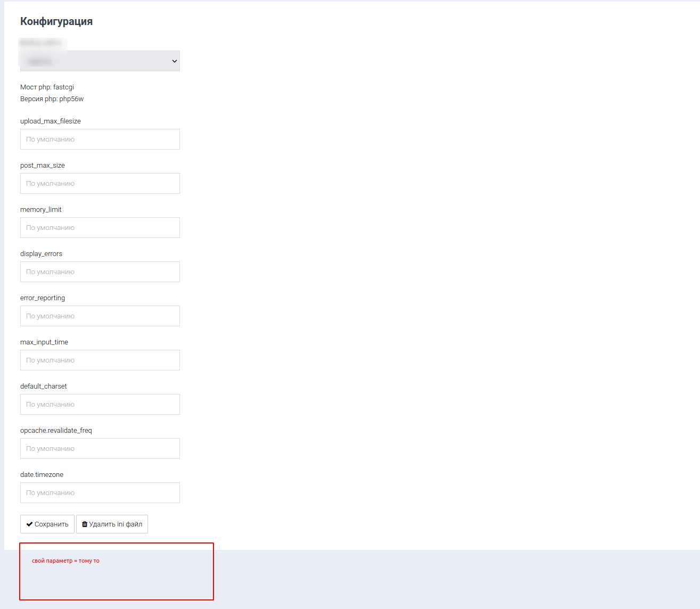Click the 'Версия php: php56w' text
Viewport: 700px width, 609px height.
pyautogui.click(x=52, y=99)
